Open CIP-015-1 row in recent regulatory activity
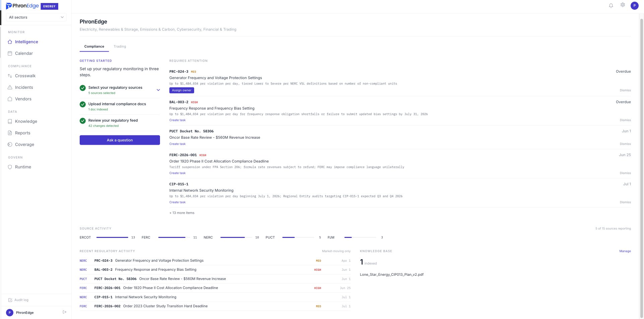 click(215, 297)
